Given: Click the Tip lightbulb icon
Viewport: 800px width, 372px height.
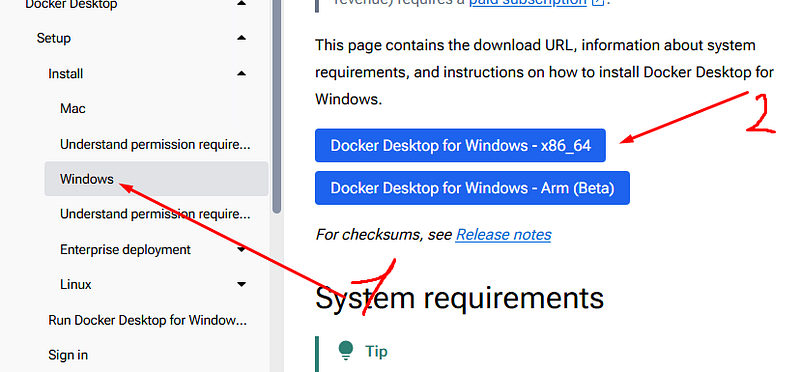Looking at the screenshot, I should point(345,351).
